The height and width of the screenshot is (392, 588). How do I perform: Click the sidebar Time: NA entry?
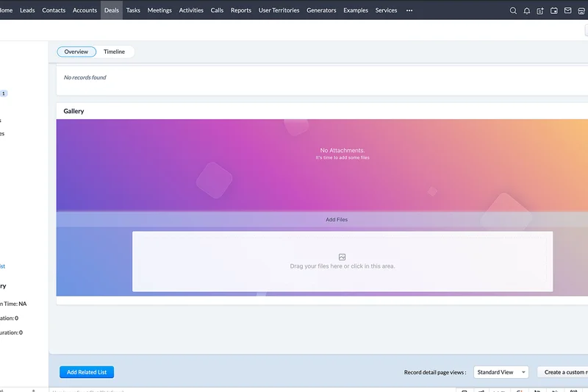pyautogui.click(x=13, y=304)
